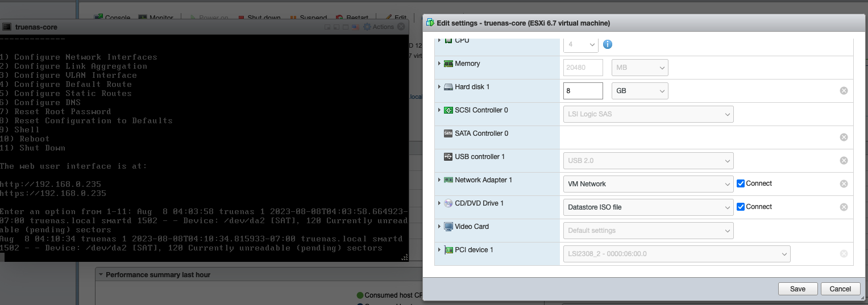Remove Network Adapter 1 with its X icon
This screenshot has width=868, height=305.
(x=844, y=184)
